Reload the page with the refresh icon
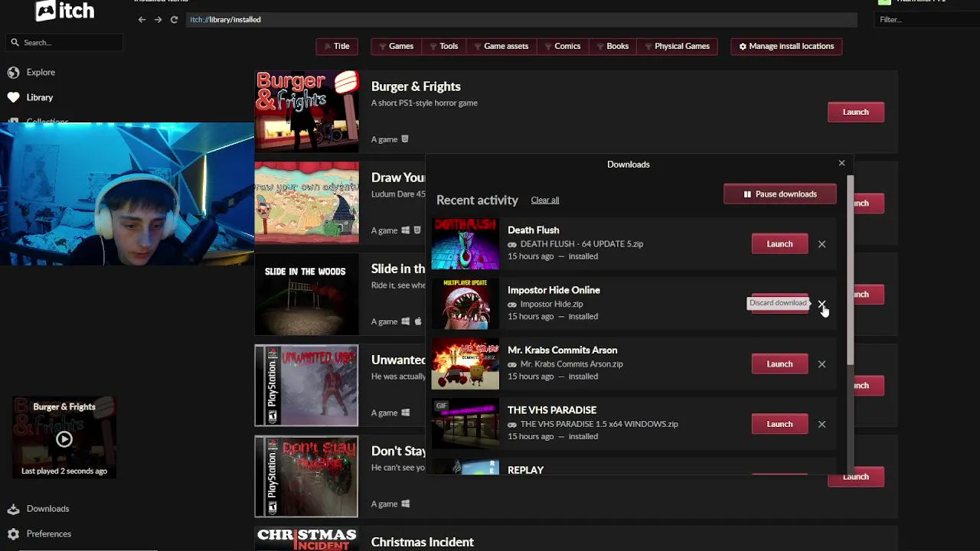 (x=174, y=19)
